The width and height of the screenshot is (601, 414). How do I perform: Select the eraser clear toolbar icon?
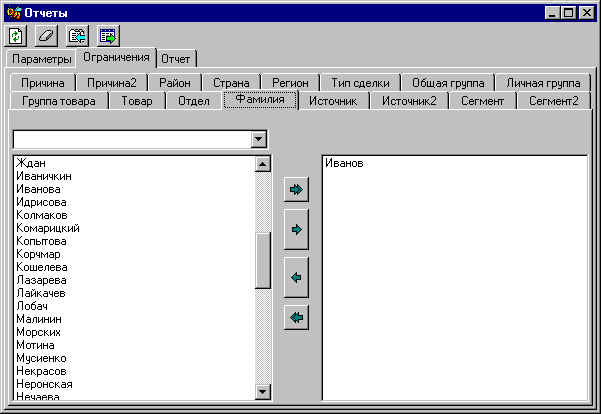point(46,36)
